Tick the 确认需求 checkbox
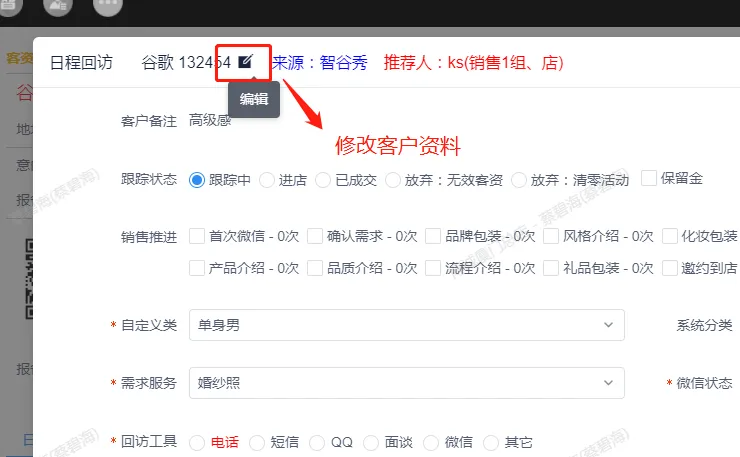The image size is (740, 457). (315, 237)
